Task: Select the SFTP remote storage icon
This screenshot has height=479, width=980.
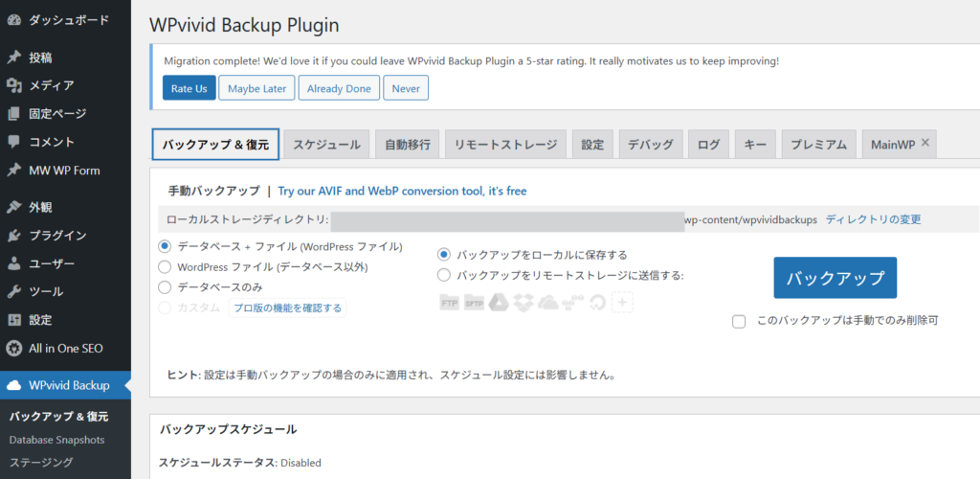Action: pyautogui.click(x=474, y=303)
